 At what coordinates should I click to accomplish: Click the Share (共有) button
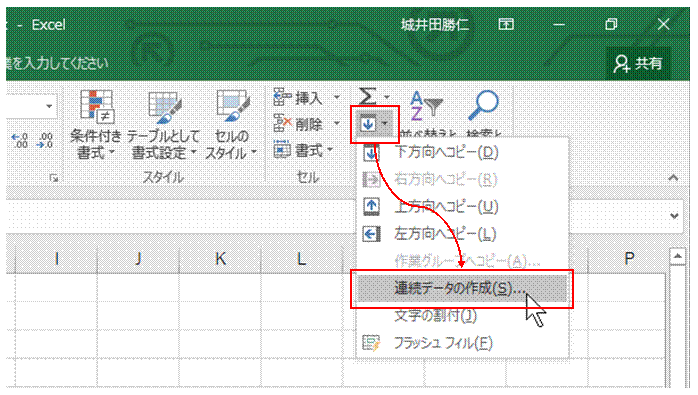pyautogui.click(x=639, y=64)
